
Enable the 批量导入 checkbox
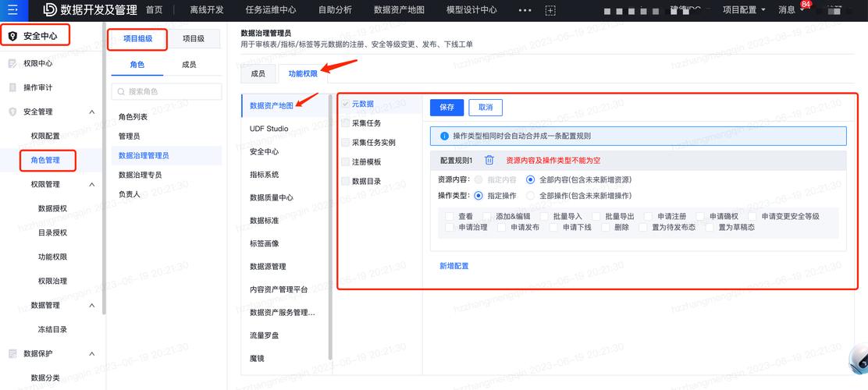click(543, 216)
